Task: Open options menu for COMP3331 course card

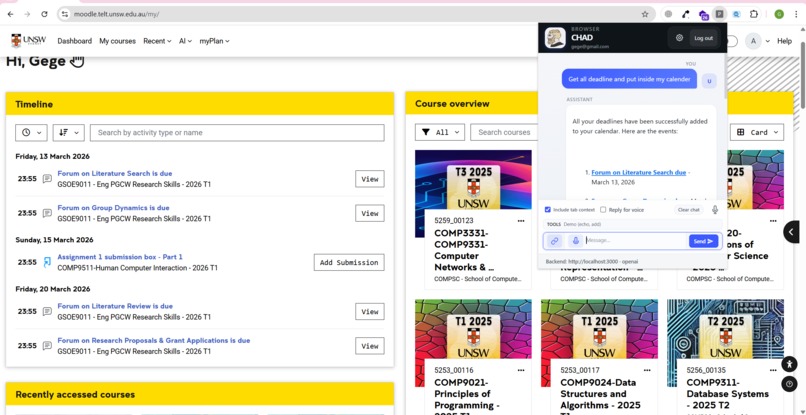Action: tap(521, 221)
